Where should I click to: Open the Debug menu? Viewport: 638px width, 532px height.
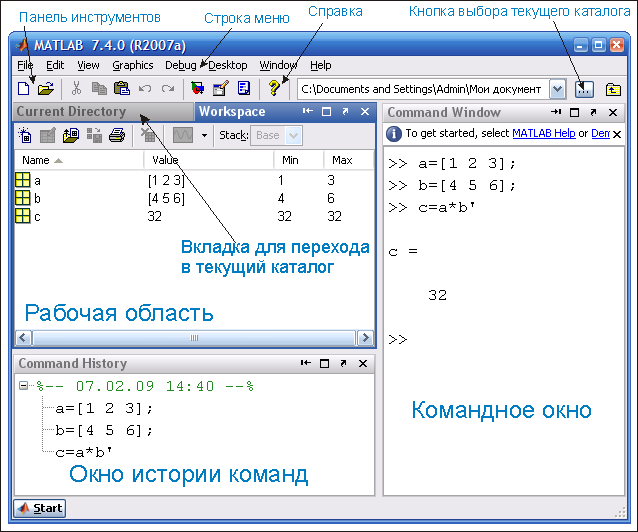point(181,65)
